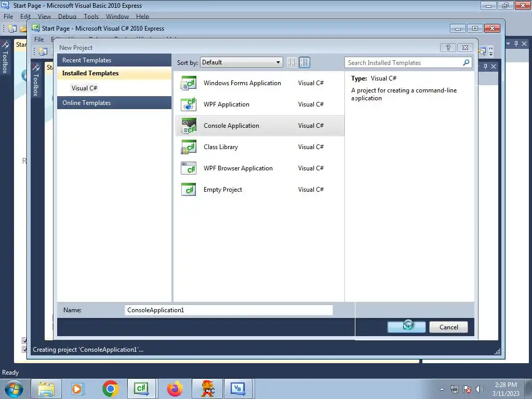Open Debug menu in Visual Basic window
This screenshot has width=532, height=399.
[x=67, y=16]
